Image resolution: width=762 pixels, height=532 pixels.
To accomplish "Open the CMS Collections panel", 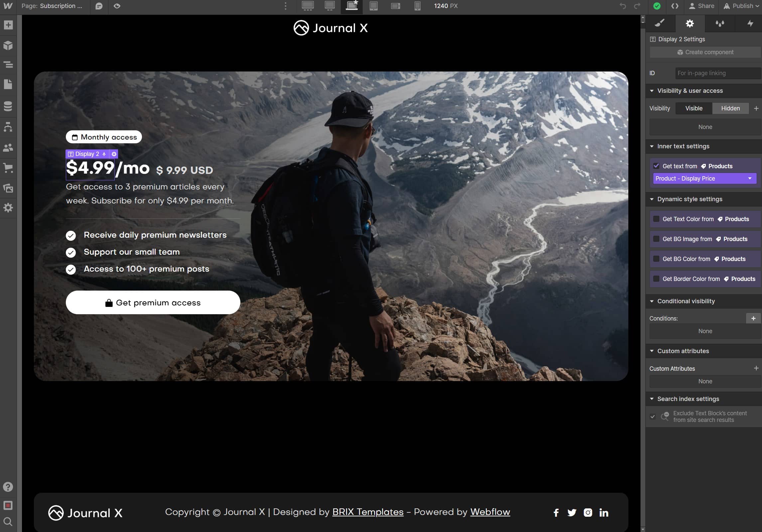I will [8, 106].
